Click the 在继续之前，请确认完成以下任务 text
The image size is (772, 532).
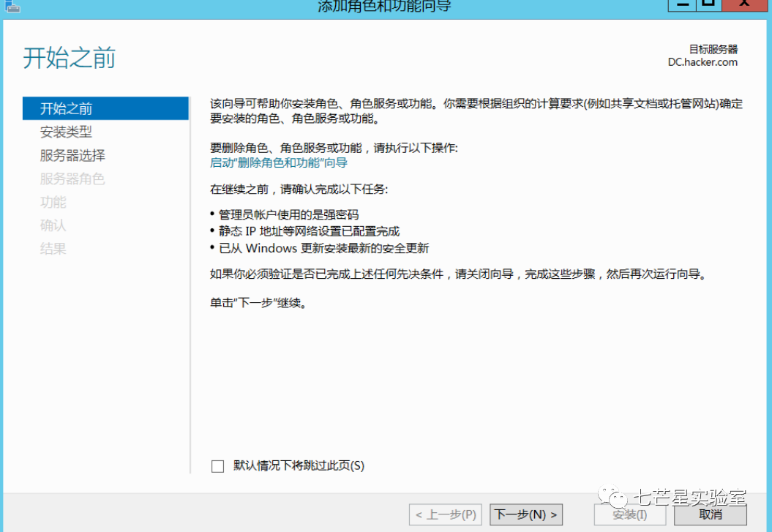(299, 190)
